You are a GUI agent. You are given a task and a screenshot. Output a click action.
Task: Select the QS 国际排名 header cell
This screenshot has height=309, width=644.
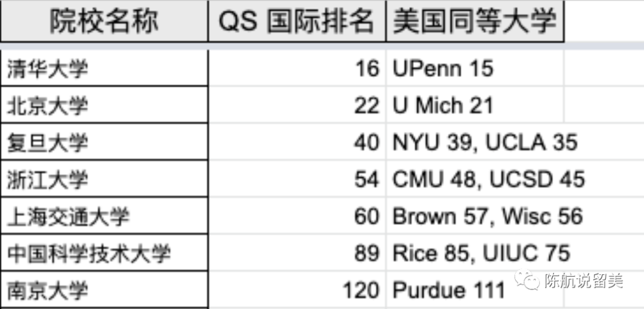[296, 22]
